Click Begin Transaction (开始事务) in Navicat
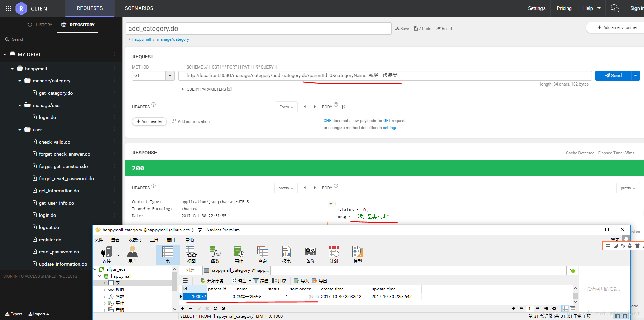The height and width of the screenshot is (320, 644). tap(212, 281)
